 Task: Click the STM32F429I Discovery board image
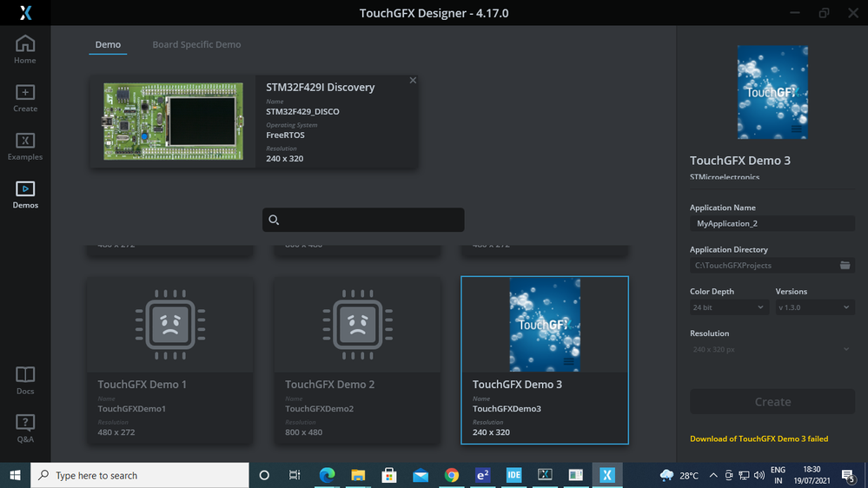click(173, 122)
